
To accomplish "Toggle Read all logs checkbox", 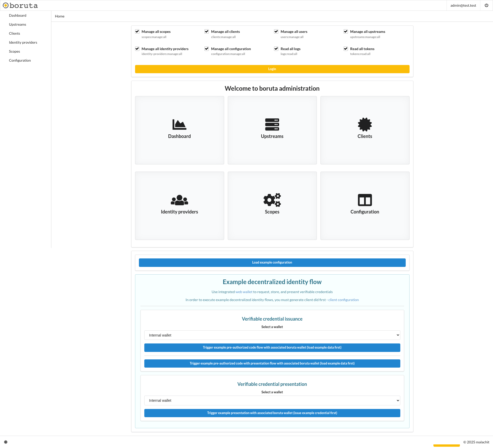I will [x=276, y=49].
